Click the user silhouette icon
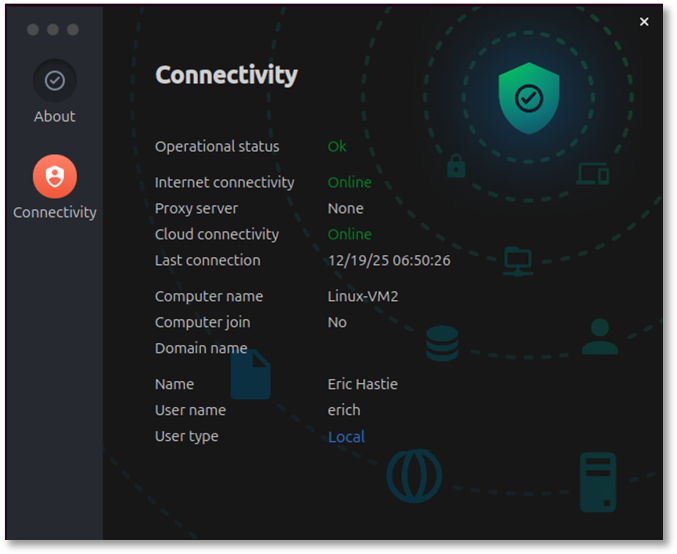This screenshot has height=554, width=677. (x=599, y=337)
